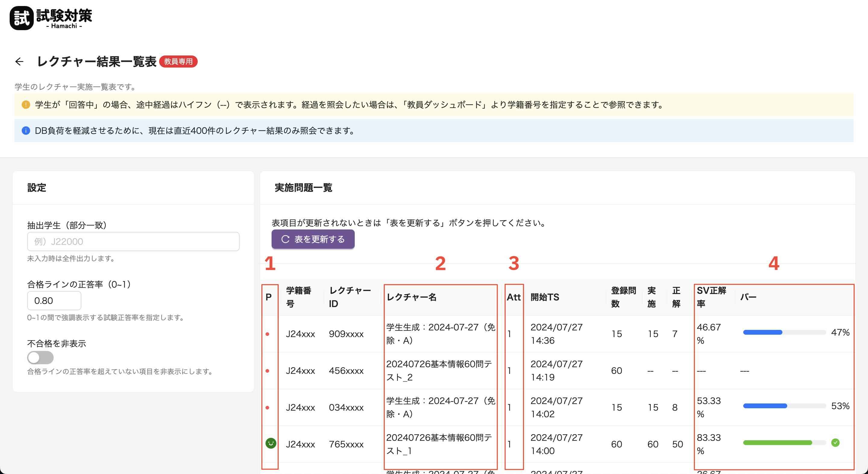Click the red dot for lecture 034xxxx
The width and height of the screenshot is (868, 474).
(x=267, y=408)
